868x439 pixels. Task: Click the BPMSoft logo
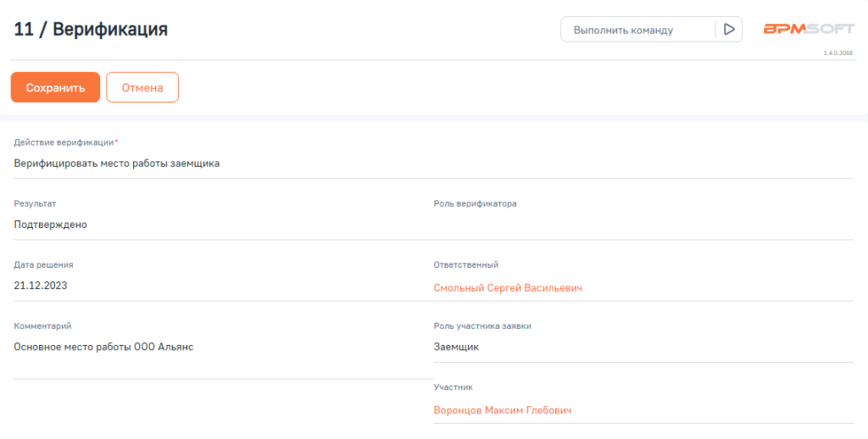pos(809,29)
